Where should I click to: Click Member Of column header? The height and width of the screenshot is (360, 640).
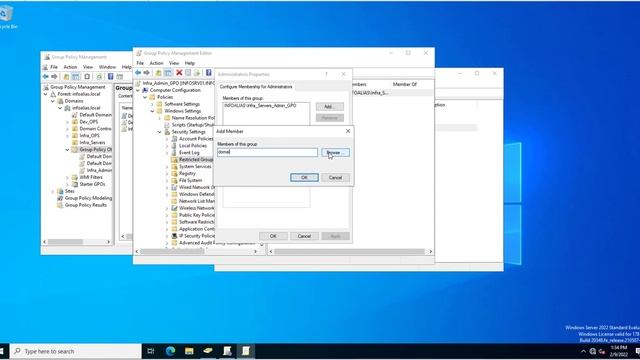404,84
